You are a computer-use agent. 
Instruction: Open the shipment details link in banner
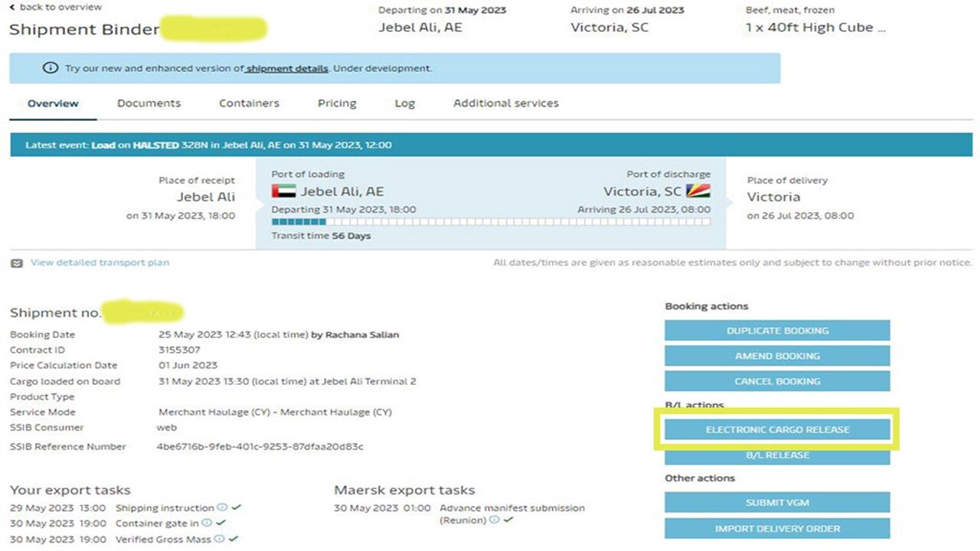[x=287, y=69]
